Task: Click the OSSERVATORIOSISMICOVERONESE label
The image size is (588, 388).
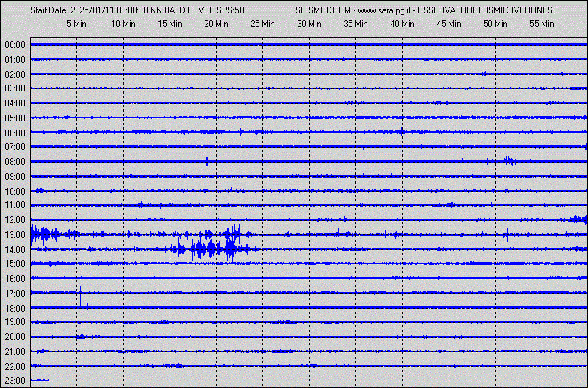Action: pos(487,10)
